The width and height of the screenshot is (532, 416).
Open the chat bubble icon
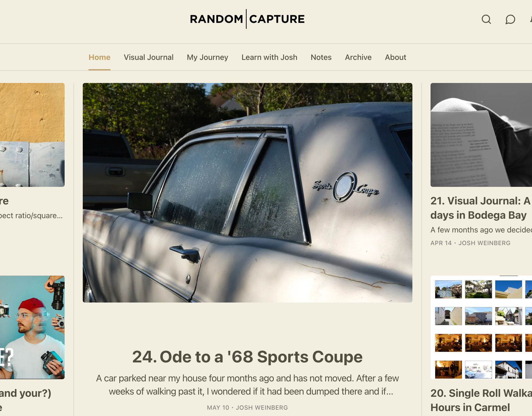(510, 19)
